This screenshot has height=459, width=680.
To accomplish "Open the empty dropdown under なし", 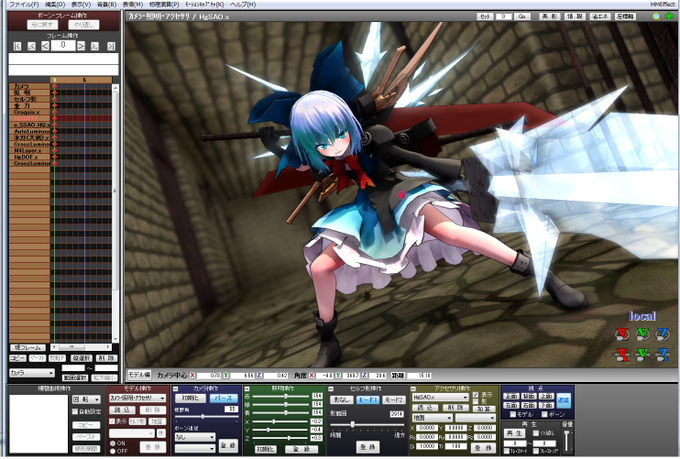I will point(195,448).
